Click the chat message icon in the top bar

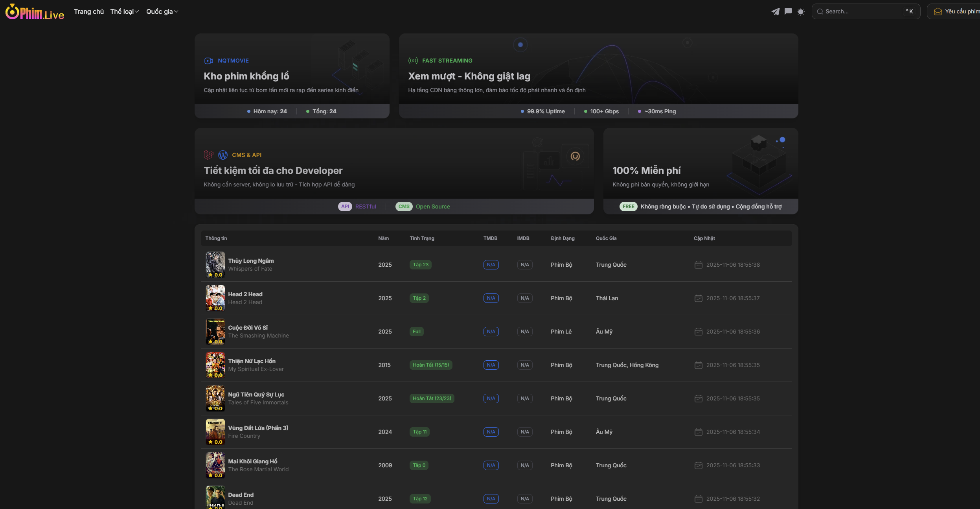coord(787,11)
